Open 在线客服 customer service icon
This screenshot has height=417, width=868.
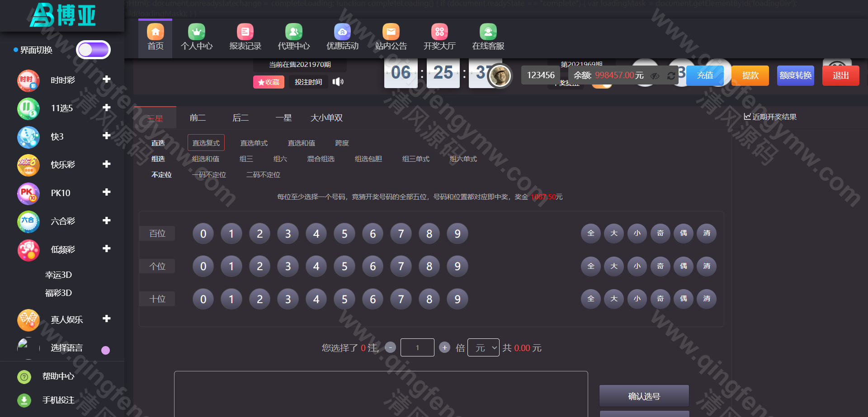pyautogui.click(x=488, y=32)
